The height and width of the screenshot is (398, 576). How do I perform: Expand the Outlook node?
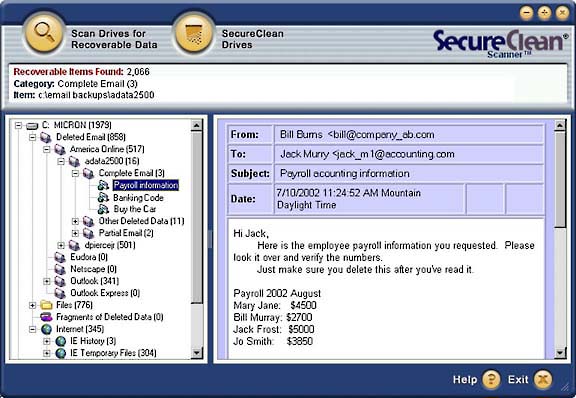(47, 282)
